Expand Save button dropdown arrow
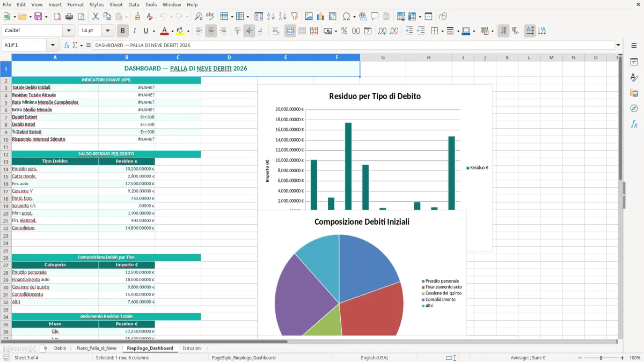The width and height of the screenshot is (644, 362). (x=46, y=17)
